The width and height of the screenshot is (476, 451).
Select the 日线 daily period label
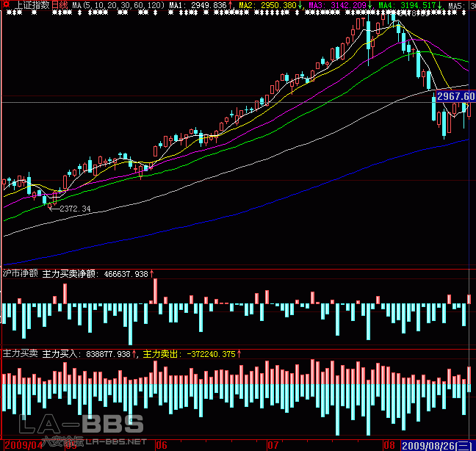pos(59,5)
